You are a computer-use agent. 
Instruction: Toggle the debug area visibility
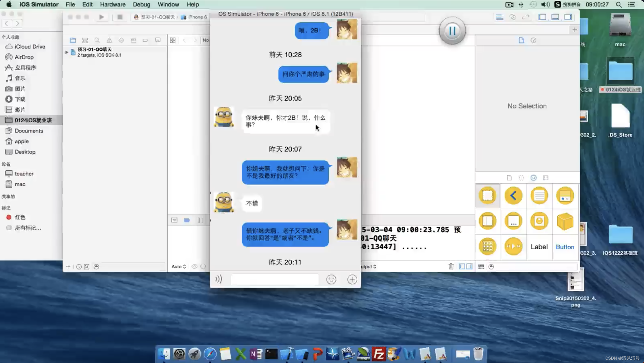[x=555, y=17]
